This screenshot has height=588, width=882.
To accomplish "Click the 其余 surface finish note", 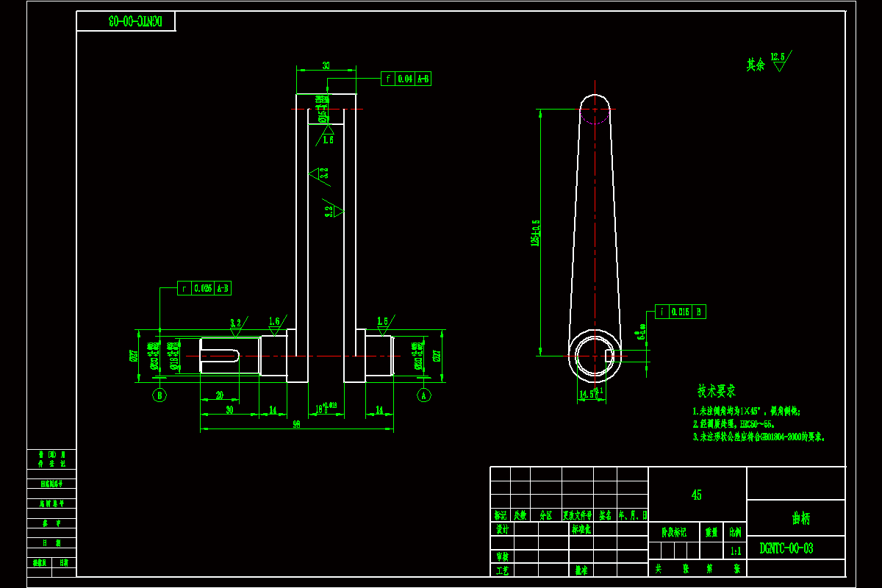I will (x=756, y=65).
